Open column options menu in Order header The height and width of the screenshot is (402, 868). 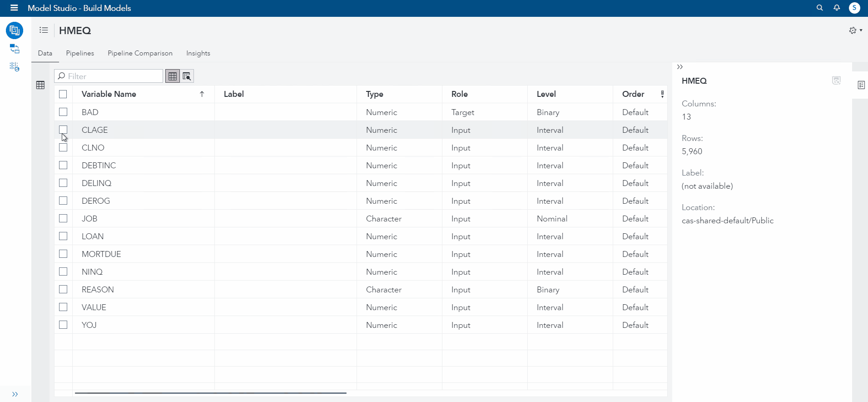[x=662, y=94]
